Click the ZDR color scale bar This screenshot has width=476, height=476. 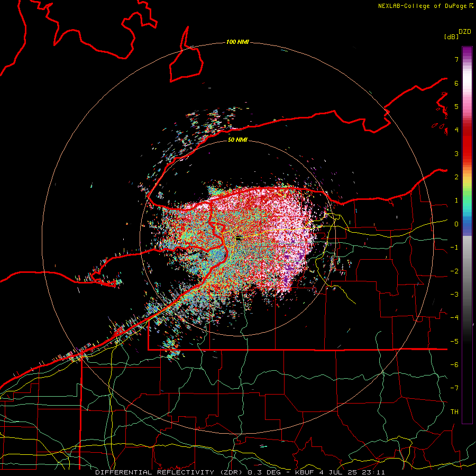467,235
